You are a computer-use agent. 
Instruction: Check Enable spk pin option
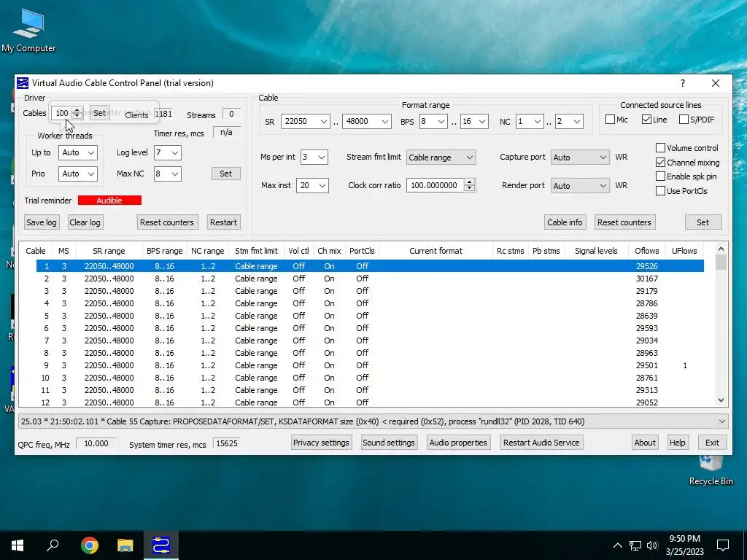click(x=660, y=176)
